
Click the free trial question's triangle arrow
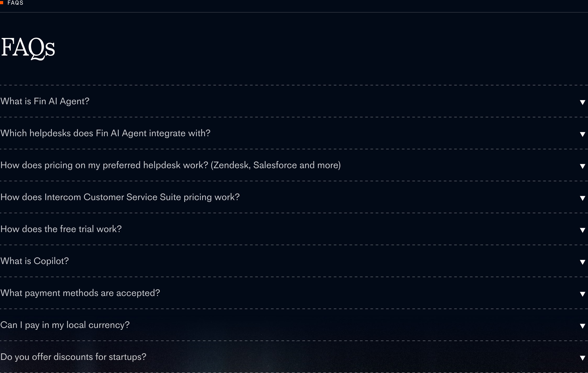pos(583,230)
